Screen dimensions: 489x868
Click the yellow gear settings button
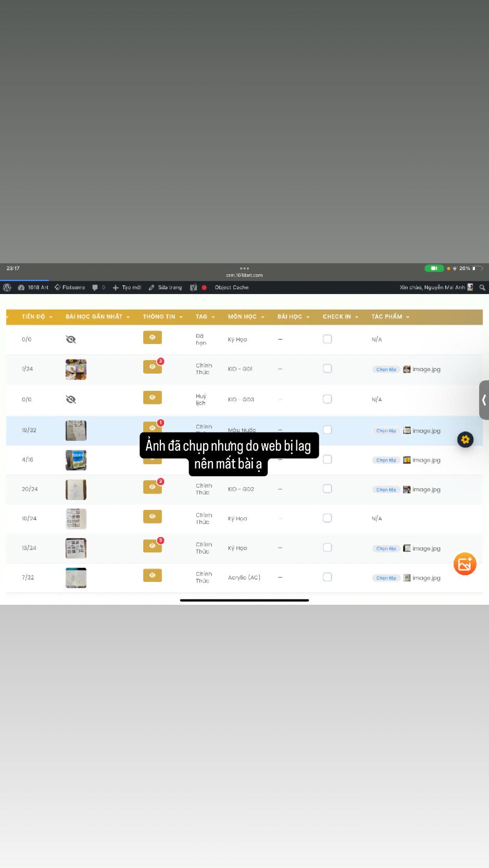click(465, 440)
